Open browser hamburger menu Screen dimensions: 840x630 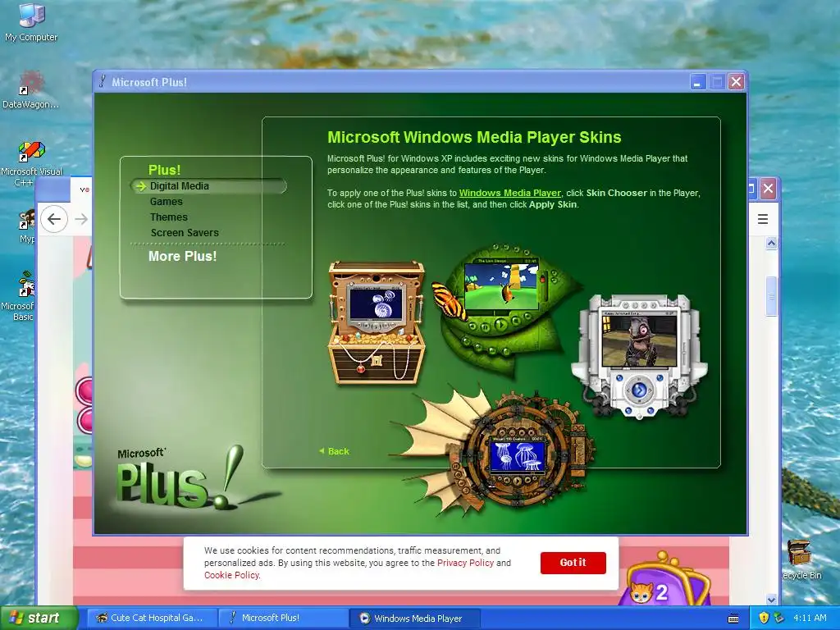[763, 218]
